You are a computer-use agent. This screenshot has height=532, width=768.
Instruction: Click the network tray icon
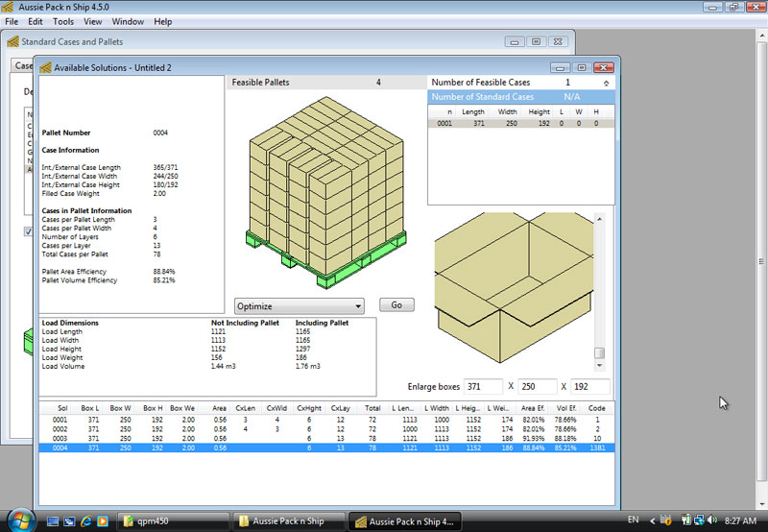[x=700, y=520]
